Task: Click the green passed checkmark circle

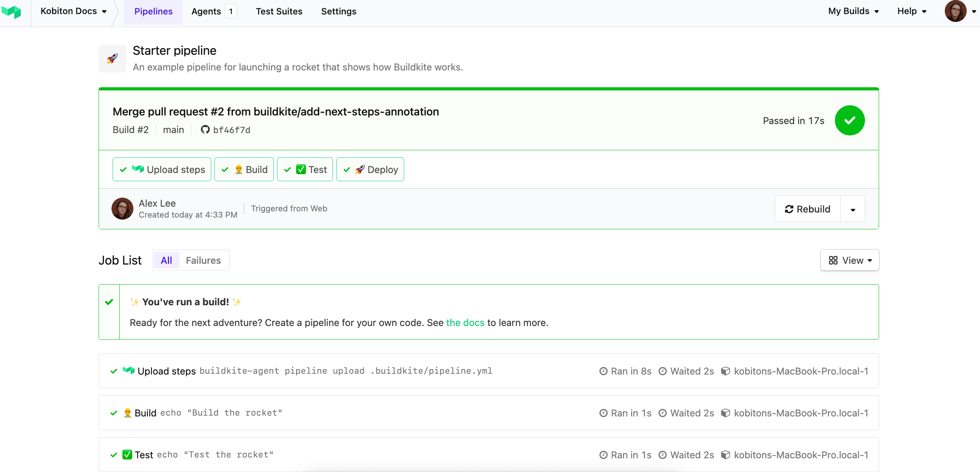Action: pyautogui.click(x=850, y=121)
